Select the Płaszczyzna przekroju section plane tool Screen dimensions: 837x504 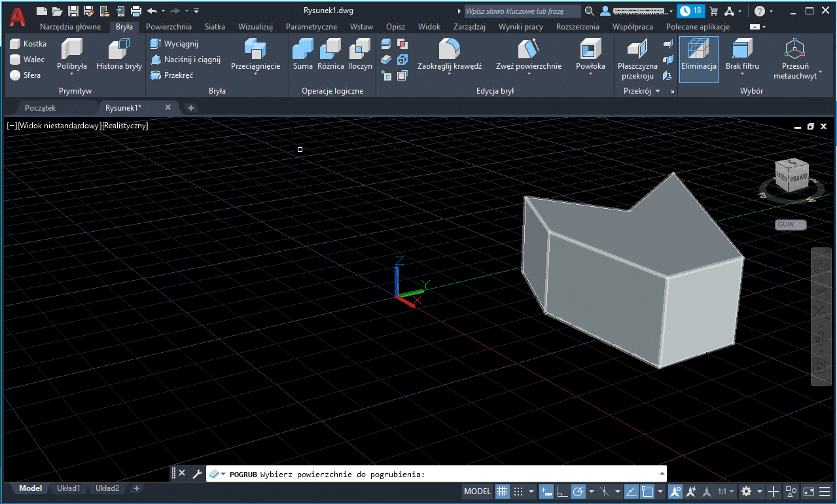coord(637,59)
